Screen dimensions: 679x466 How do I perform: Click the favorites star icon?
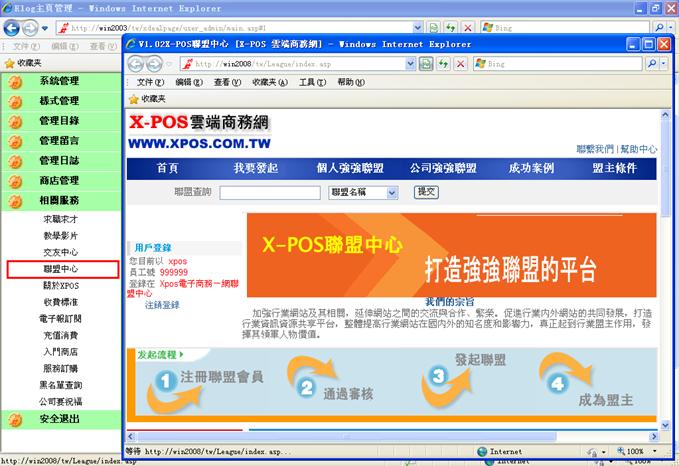[x=134, y=99]
